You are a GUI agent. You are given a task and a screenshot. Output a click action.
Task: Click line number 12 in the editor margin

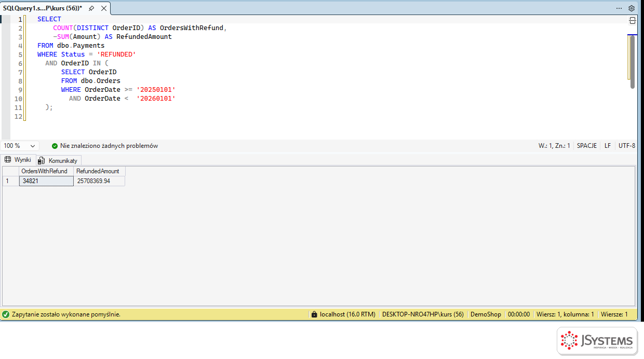click(x=19, y=116)
